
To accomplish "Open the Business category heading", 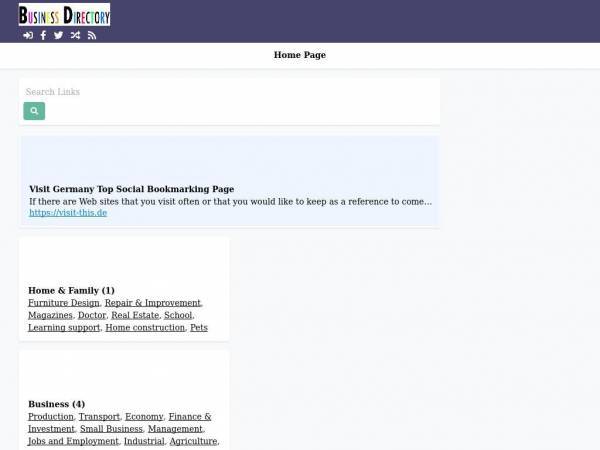I will (x=56, y=404).
